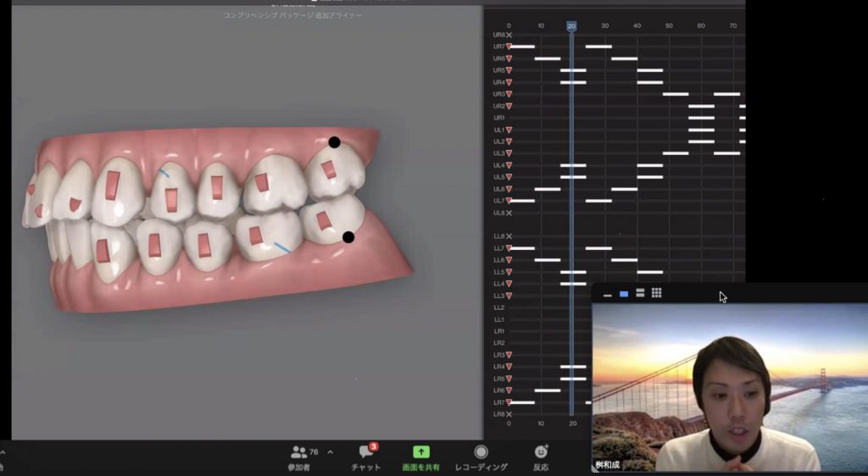Screen dimensions: 868x476
Task: Select the LR1 row label in staging chart
Action: (x=498, y=331)
